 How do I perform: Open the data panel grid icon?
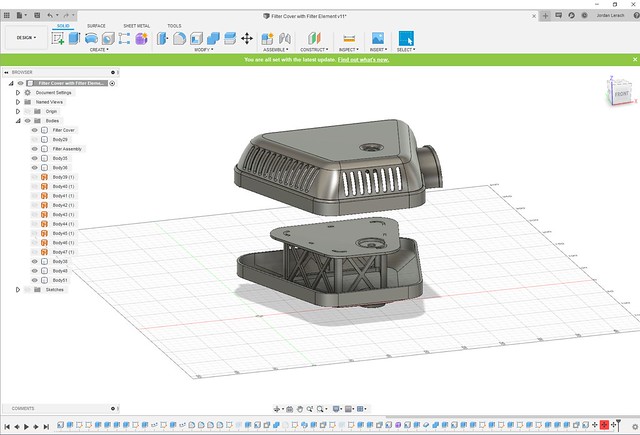click(x=7, y=16)
